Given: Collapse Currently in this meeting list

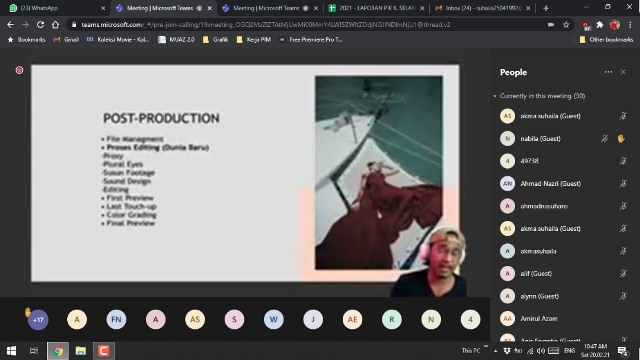Looking at the screenshot, I should (x=495, y=96).
